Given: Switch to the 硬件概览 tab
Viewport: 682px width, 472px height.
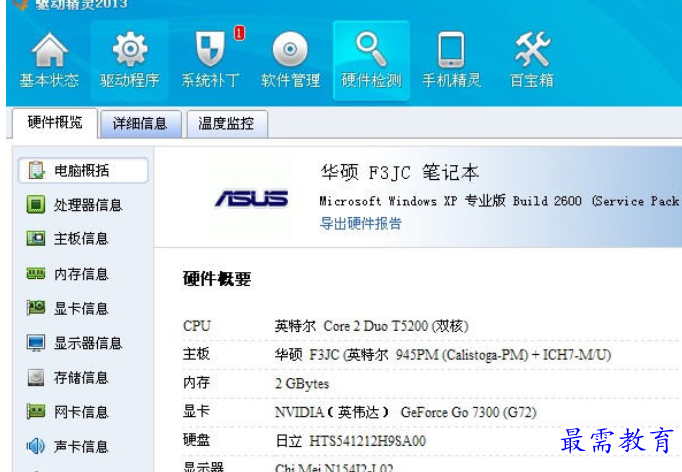Looking at the screenshot, I should [x=55, y=123].
